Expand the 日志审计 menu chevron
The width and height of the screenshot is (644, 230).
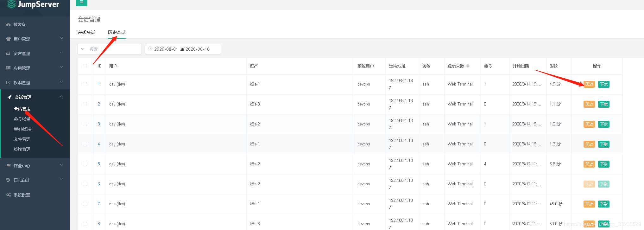tap(61, 180)
